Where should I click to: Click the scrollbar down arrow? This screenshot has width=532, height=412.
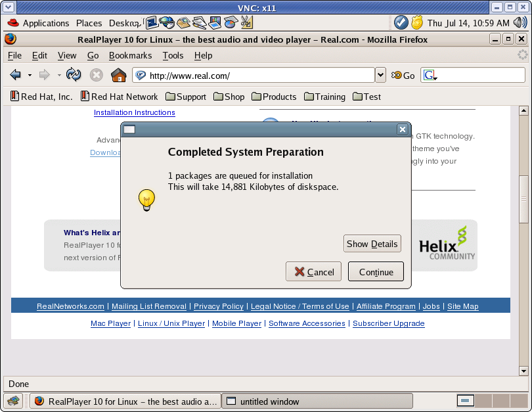pos(523,371)
